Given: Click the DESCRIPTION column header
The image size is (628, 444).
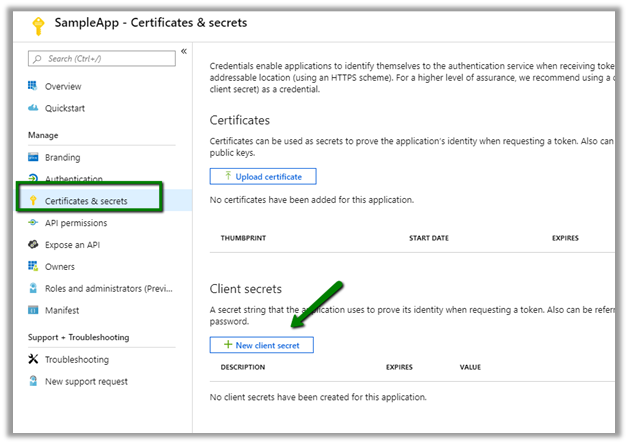Looking at the screenshot, I should point(242,367).
